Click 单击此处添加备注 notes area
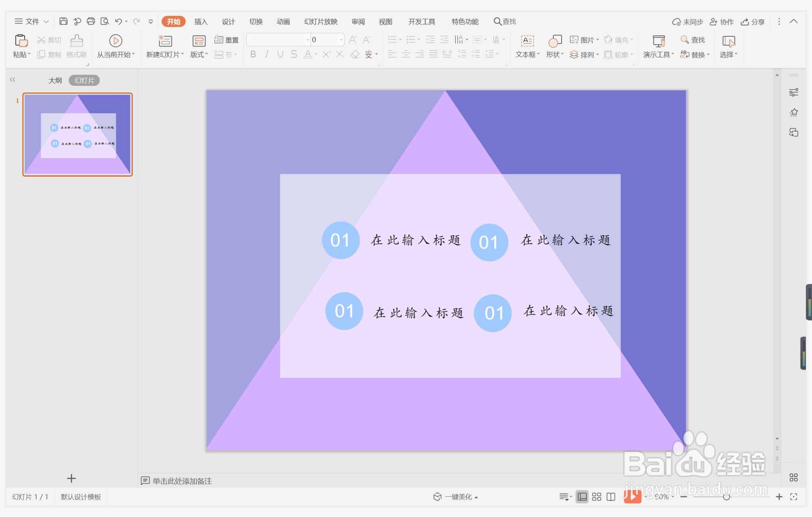The image size is (812, 517). point(182,481)
